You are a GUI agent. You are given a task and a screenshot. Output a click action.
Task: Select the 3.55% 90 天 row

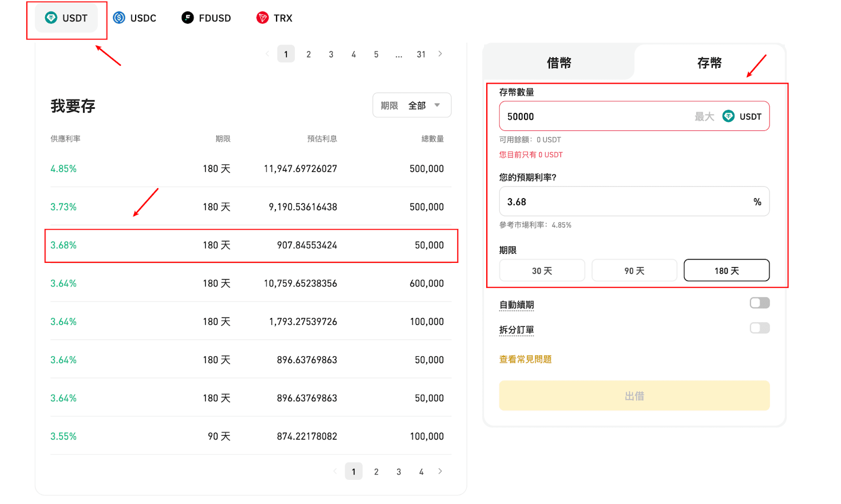[x=251, y=437]
